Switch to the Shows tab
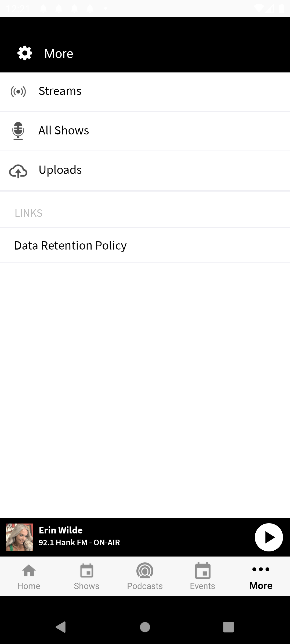The image size is (290, 644). tap(86, 576)
